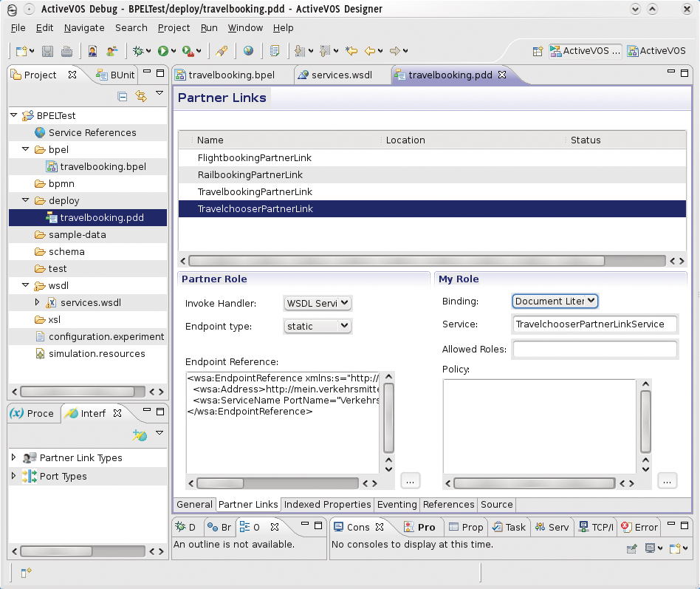This screenshot has width=700, height=589.
Task: Click the person portrait toolbar icon
Action: click(x=92, y=51)
